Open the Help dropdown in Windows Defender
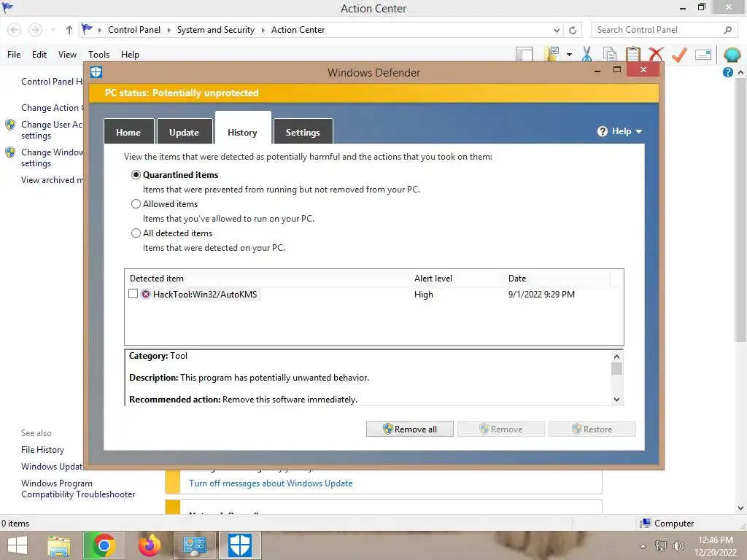 [620, 131]
